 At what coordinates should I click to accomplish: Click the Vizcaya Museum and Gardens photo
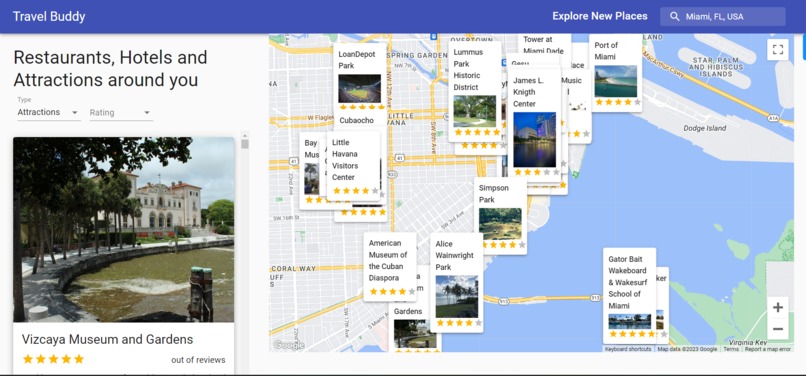[123, 229]
